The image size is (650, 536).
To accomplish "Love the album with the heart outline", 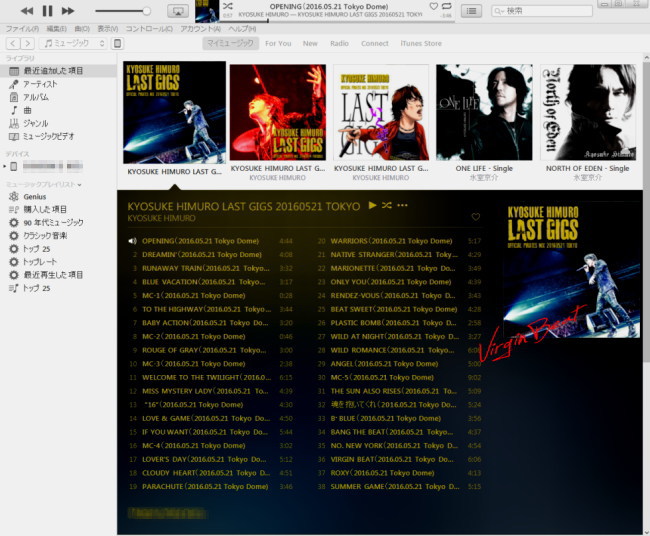I will pos(475,217).
